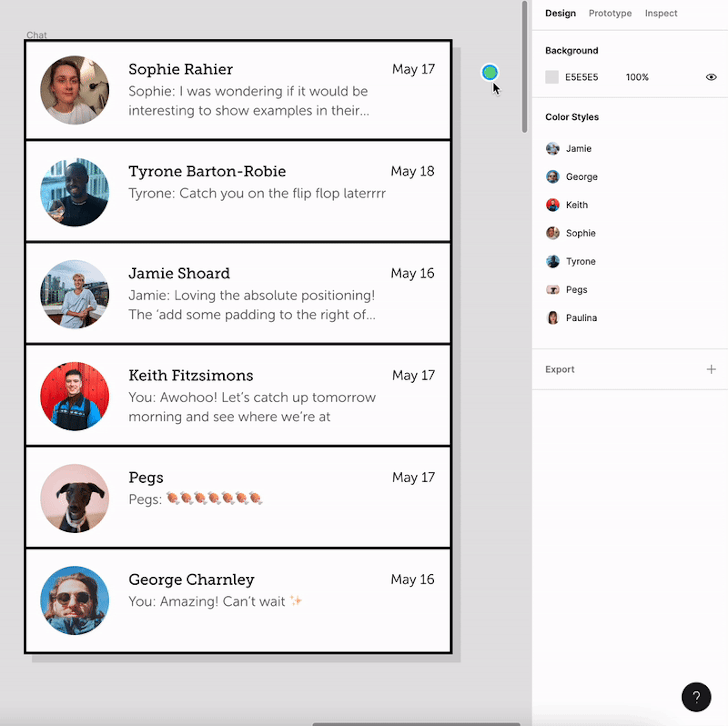Click the Jamie color style thumbnail icon
Image resolution: width=728 pixels, height=726 pixels.
[x=552, y=148]
